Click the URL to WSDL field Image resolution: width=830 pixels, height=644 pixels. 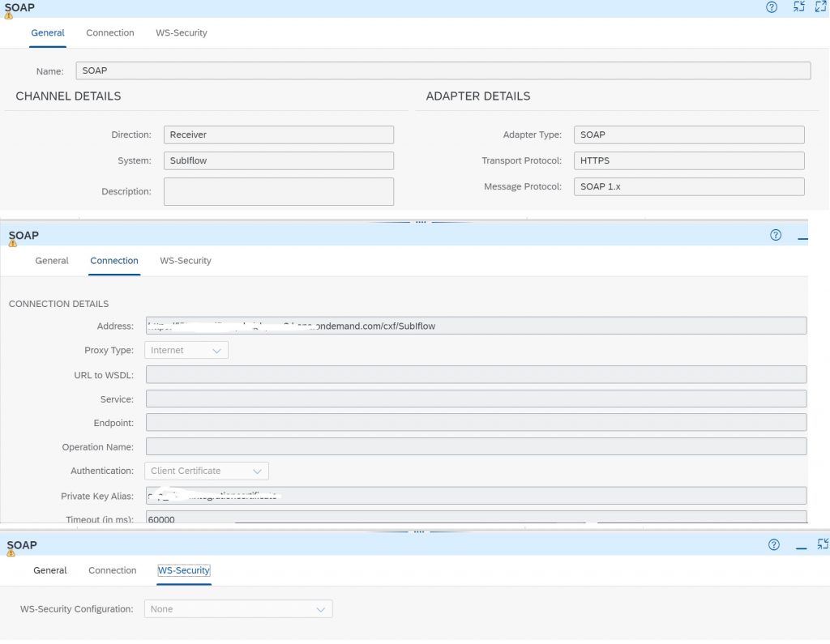[x=477, y=374]
